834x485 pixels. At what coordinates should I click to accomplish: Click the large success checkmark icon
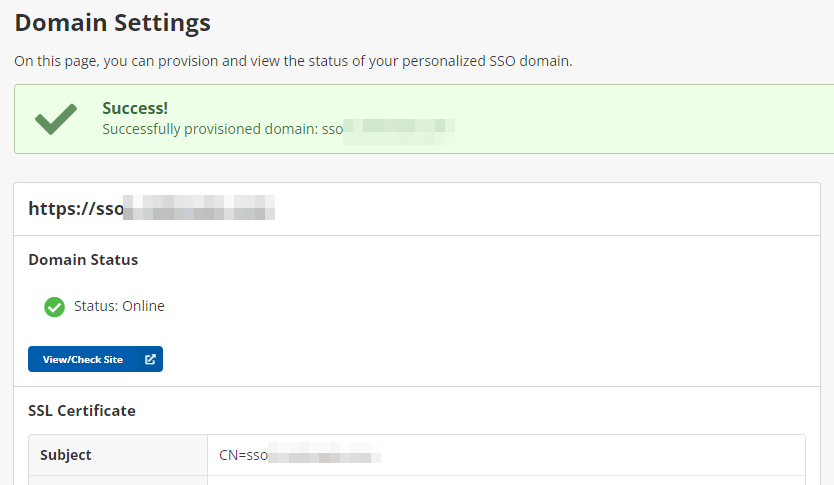tap(56, 119)
